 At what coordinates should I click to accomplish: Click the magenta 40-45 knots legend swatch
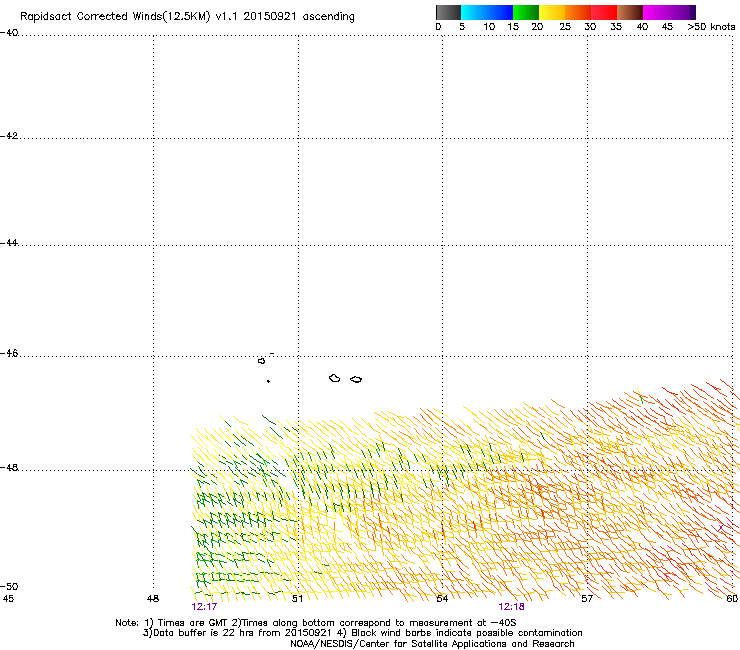tap(656, 12)
